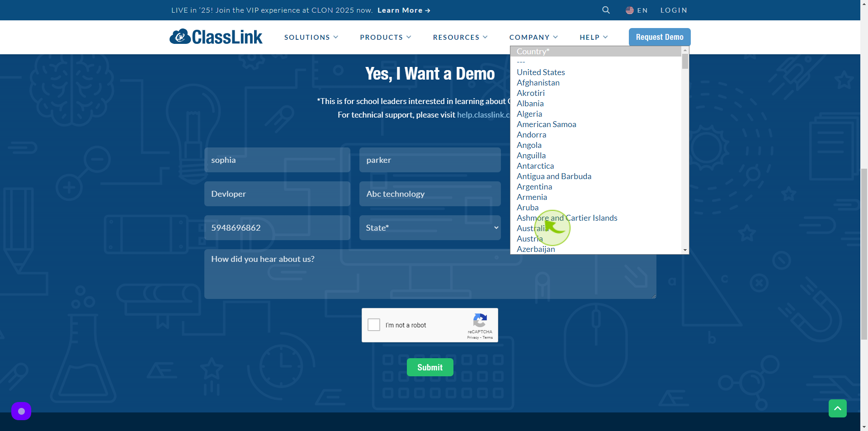Viewport: 868px width, 431px height.
Task: Open the reCAPTCHA Privacy link
Action: (x=473, y=337)
